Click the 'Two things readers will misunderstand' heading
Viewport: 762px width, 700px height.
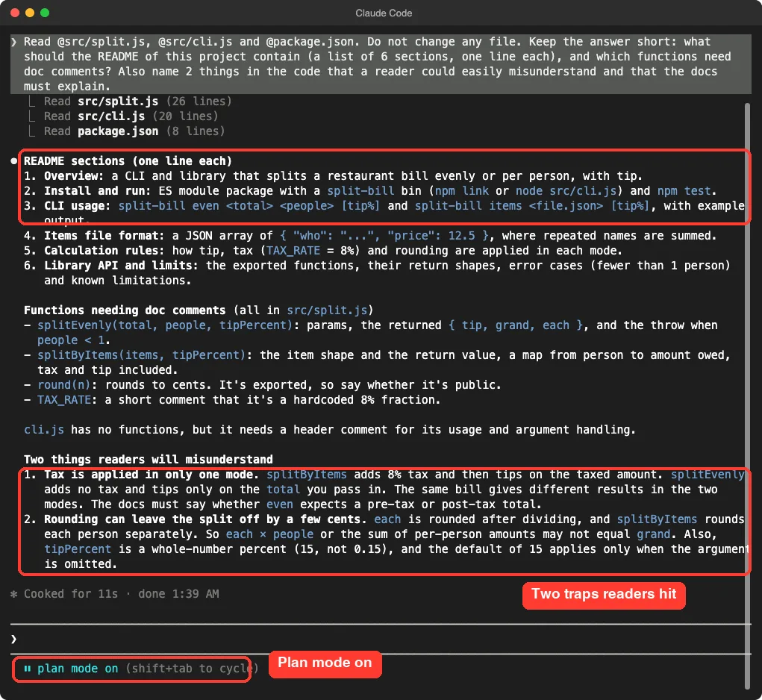tap(149, 460)
